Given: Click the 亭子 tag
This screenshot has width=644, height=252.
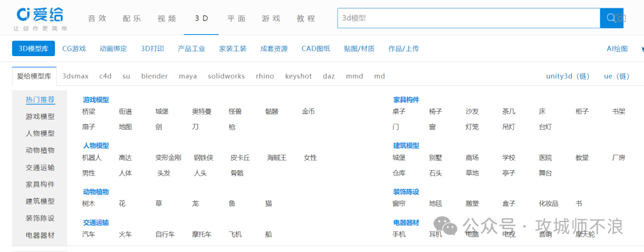Looking at the screenshot, I should pyautogui.click(x=509, y=173).
